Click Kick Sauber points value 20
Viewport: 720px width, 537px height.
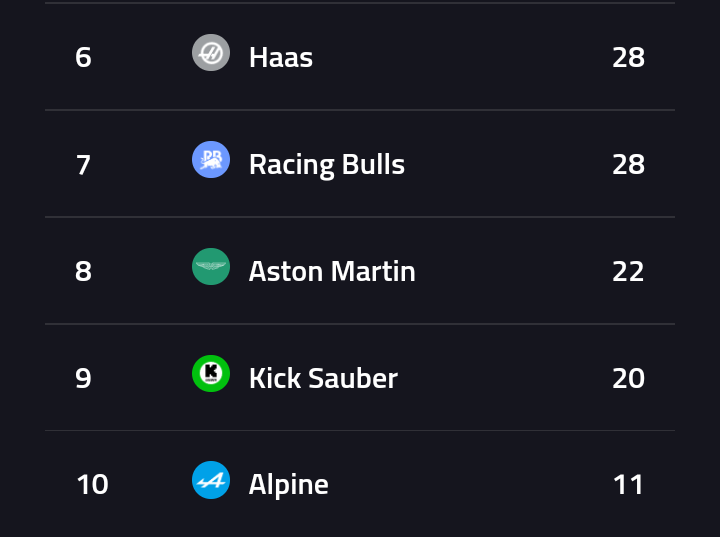pos(628,378)
